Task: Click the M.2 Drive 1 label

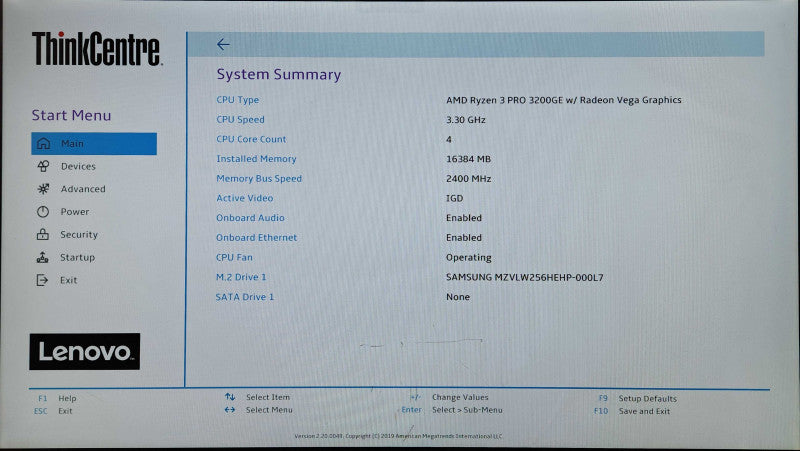Action: pyautogui.click(x=241, y=277)
